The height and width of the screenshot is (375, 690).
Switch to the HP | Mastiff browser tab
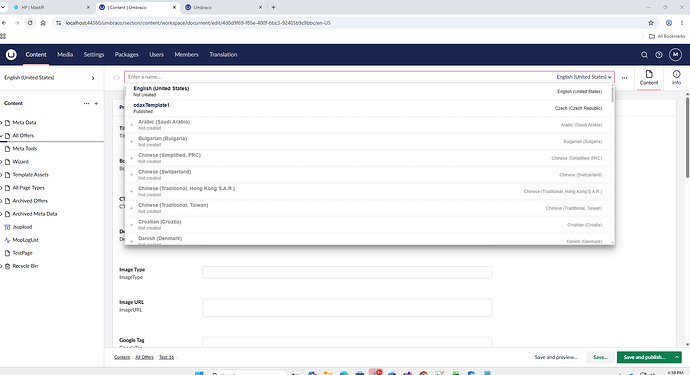pos(51,7)
